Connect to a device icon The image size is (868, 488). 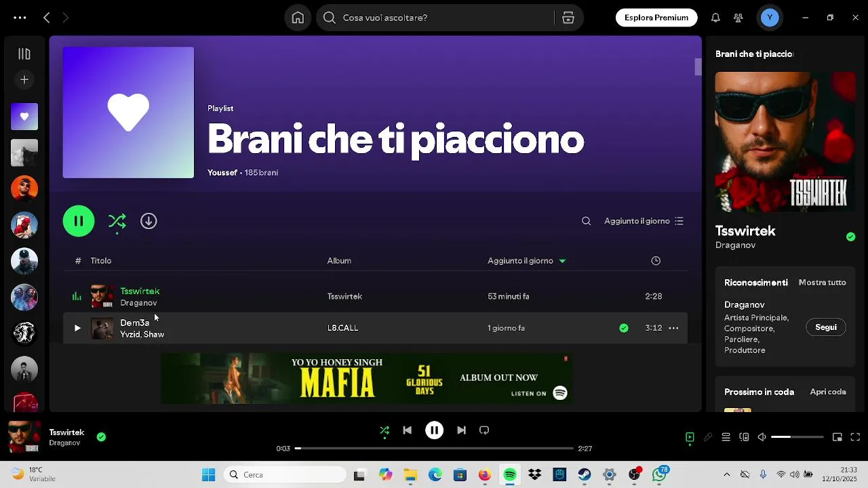[x=744, y=437]
